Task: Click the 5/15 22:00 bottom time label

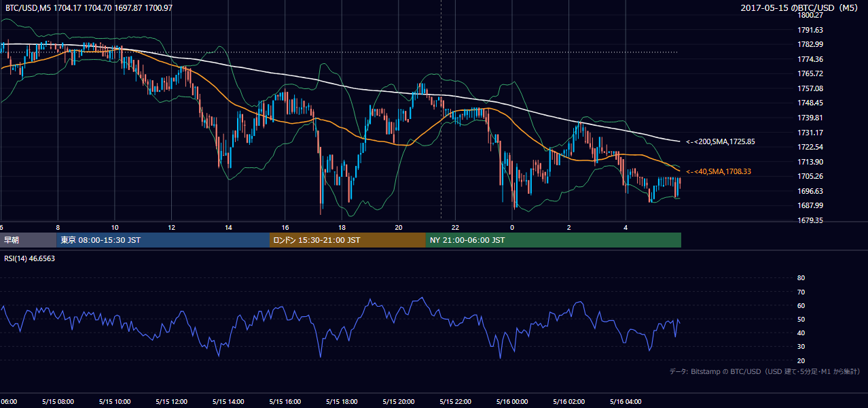Action: click(x=455, y=402)
